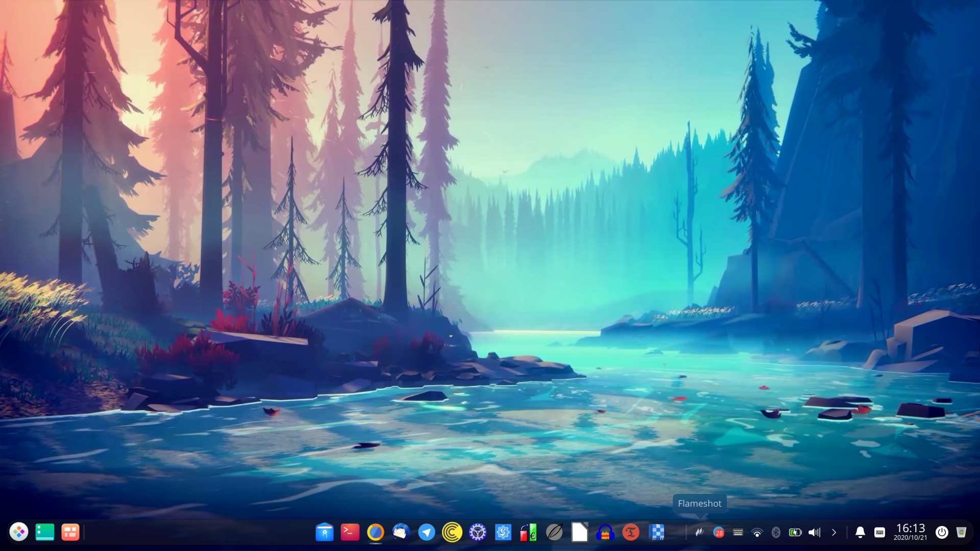
Task: Open Thunderbird mail client
Action: [x=401, y=532]
